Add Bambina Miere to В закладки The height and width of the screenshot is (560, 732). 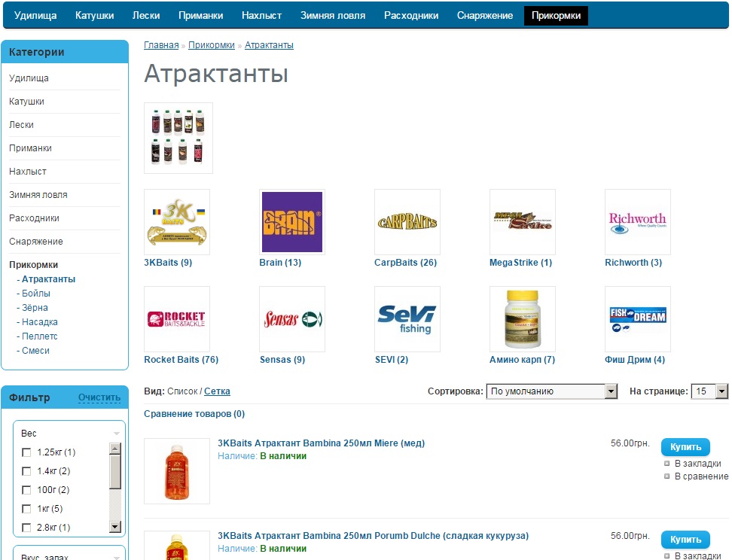pyautogui.click(x=697, y=464)
